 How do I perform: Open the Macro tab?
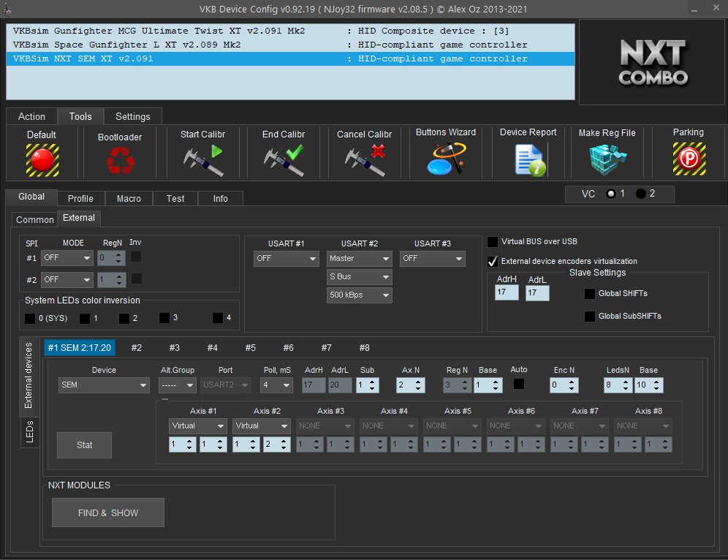tap(129, 199)
